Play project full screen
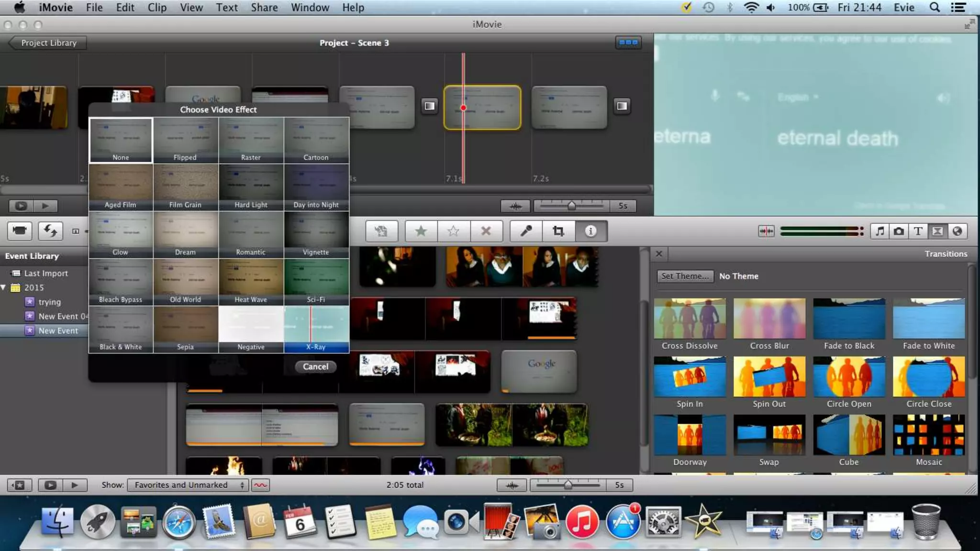 [x=21, y=206]
